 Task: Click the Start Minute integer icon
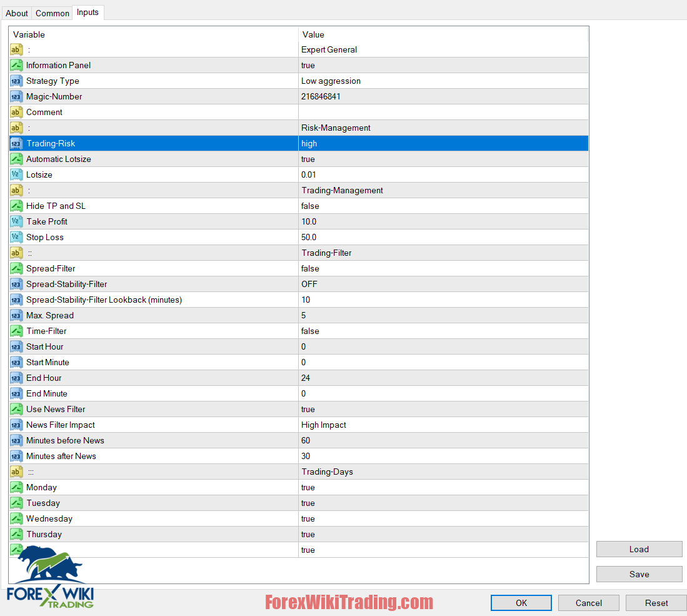coord(16,363)
